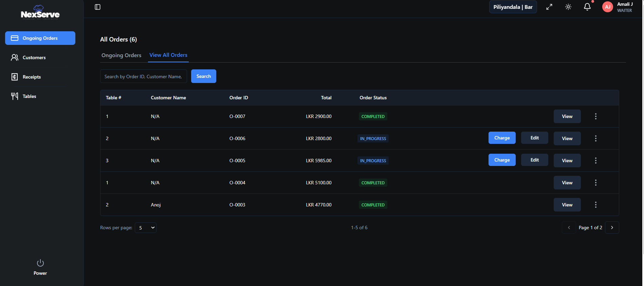Open notifications bell

point(587,7)
